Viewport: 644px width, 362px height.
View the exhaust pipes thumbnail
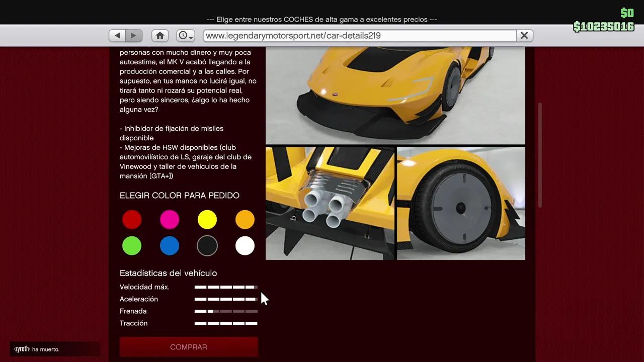click(330, 203)
